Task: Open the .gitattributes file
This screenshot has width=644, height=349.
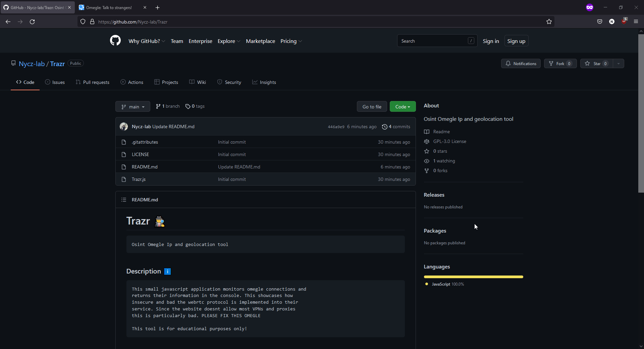Action: tap(145, 142)
